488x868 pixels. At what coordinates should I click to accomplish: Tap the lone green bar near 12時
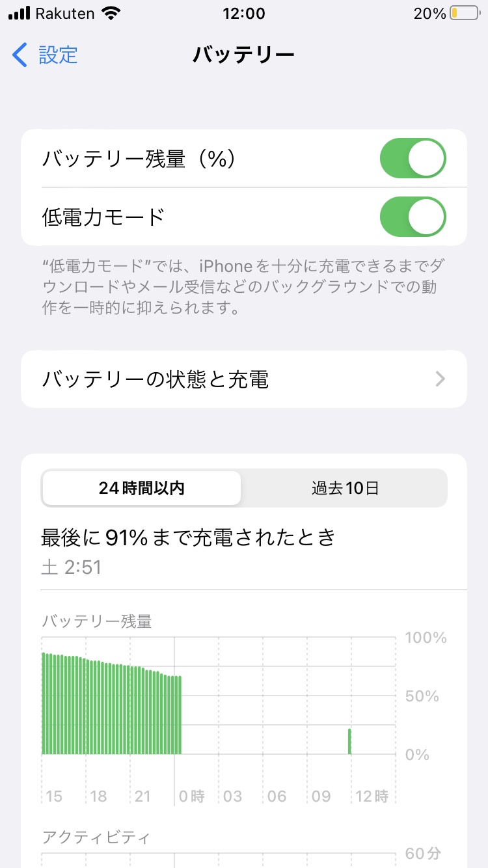(x=349, y=741)
